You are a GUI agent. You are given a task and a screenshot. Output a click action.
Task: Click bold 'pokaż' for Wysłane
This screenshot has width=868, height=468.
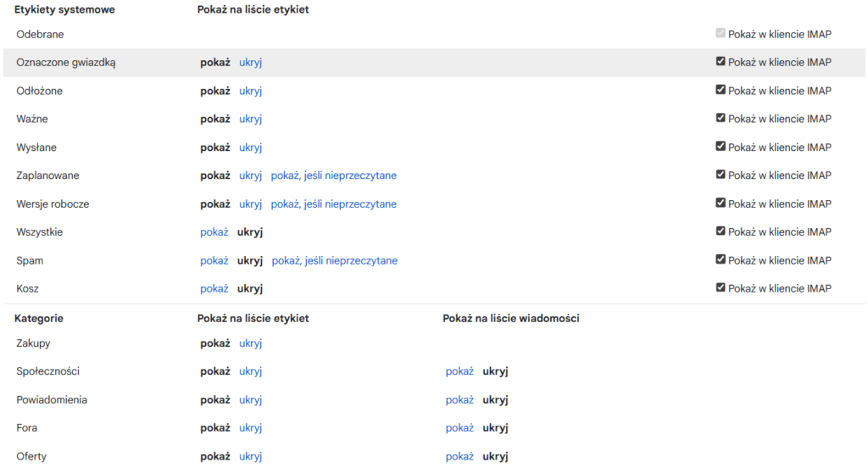coord(214,148)
